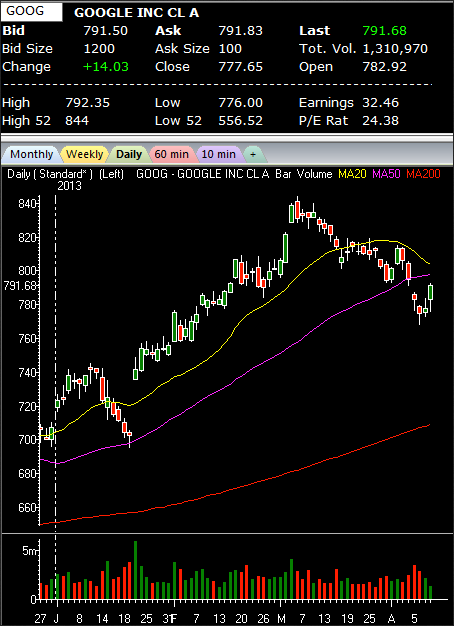Click the Ask value 791.83
This screenshot has width=454, height=626.
coord(241,31)
